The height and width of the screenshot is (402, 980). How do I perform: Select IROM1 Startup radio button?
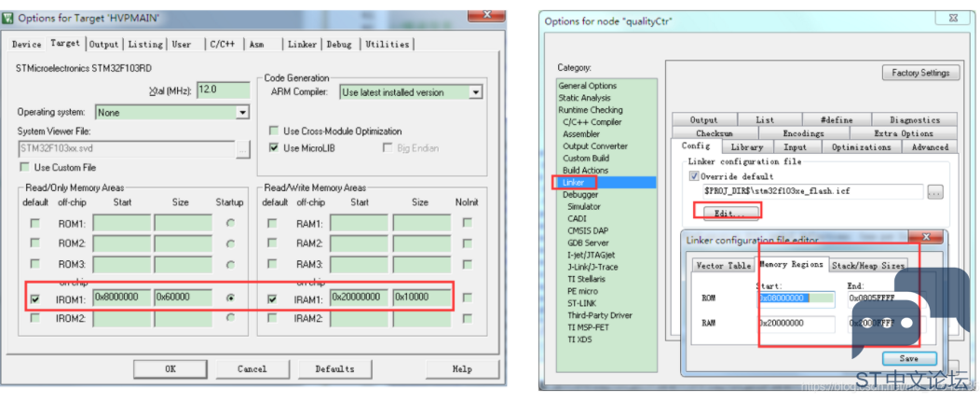click(231, 299)
